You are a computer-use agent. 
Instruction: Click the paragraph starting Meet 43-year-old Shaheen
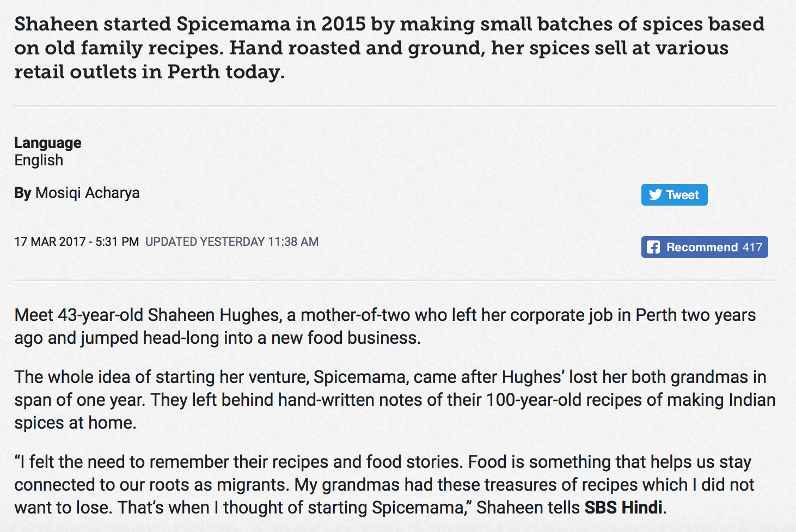click(x=385, y=326)
